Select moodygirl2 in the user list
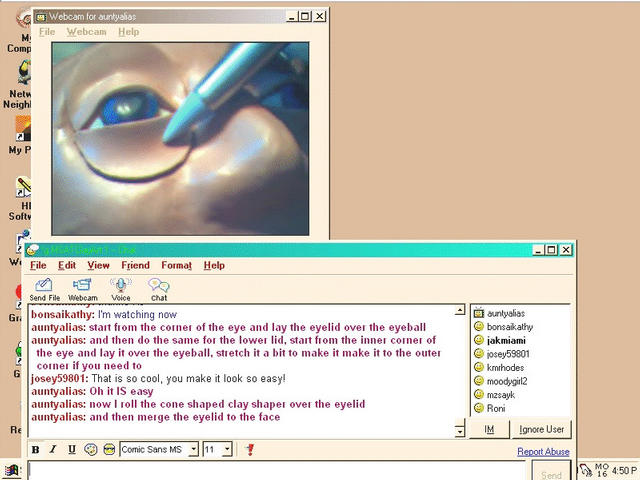640x480 pixels. tap(507, 381)
